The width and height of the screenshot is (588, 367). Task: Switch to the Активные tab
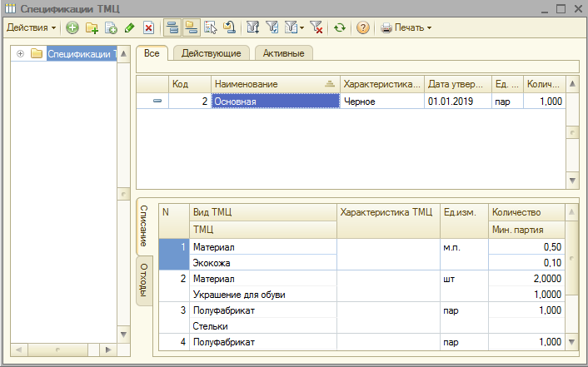(283, 53)
